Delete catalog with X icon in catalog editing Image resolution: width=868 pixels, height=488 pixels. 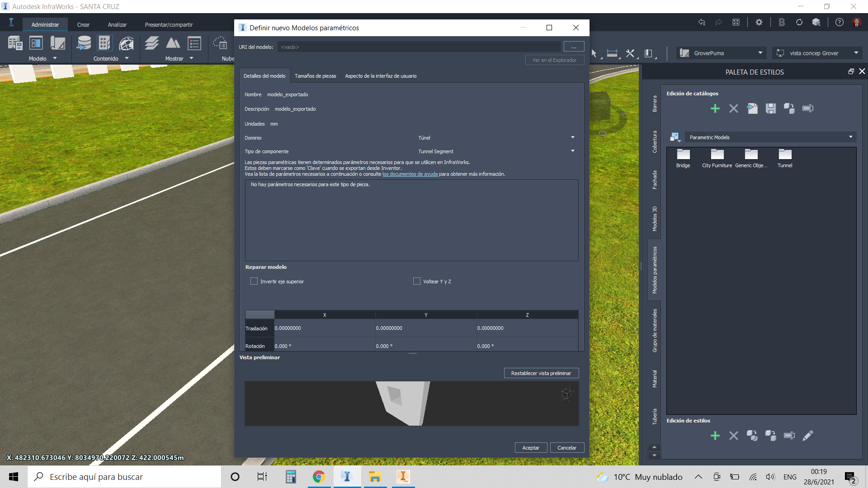click(x=734, y=108)
